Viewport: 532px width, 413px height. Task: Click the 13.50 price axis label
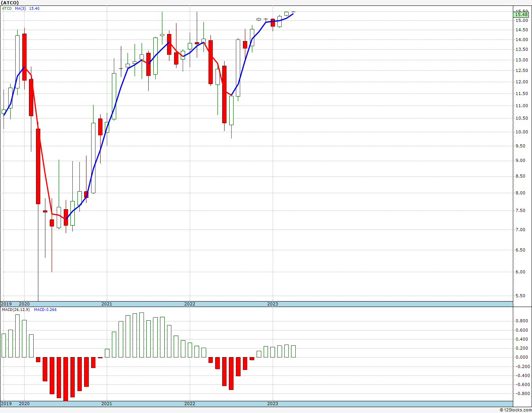point(521,49)
